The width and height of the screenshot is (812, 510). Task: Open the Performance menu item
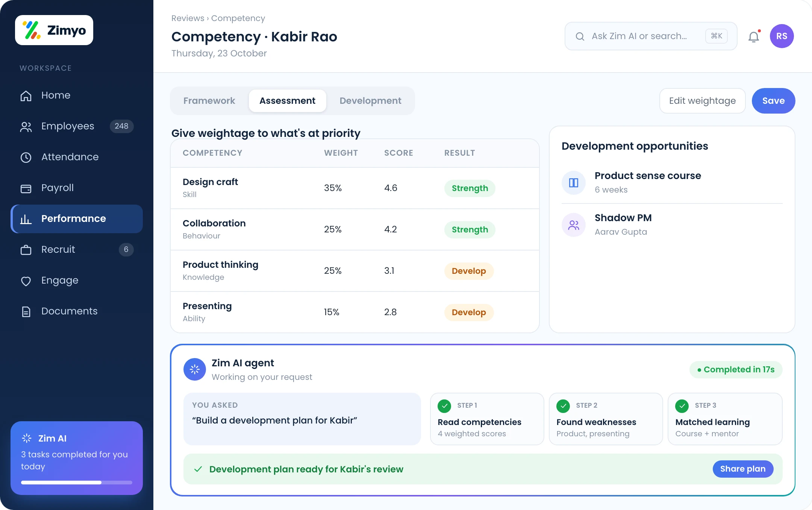click(x=77, y=219)
